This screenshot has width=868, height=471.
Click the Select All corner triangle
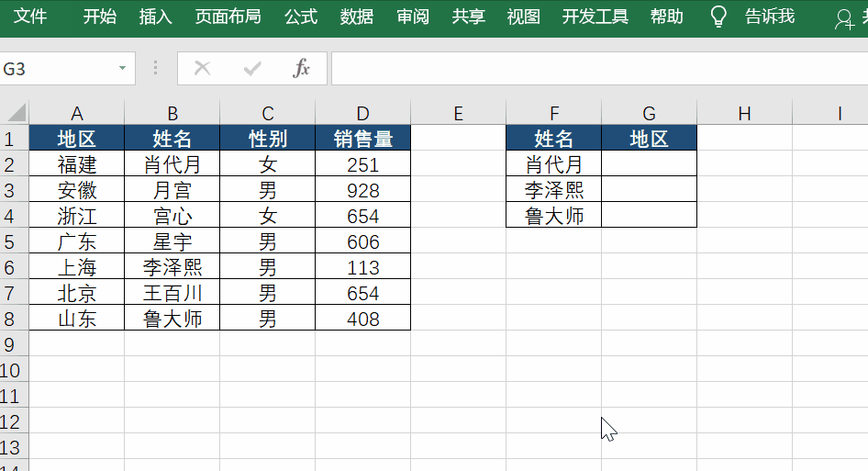17,113
